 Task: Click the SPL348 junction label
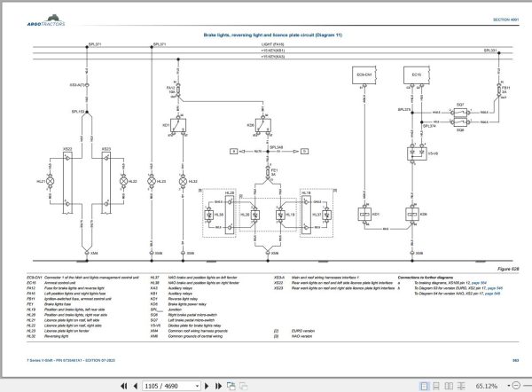click(x=278, y=147)
